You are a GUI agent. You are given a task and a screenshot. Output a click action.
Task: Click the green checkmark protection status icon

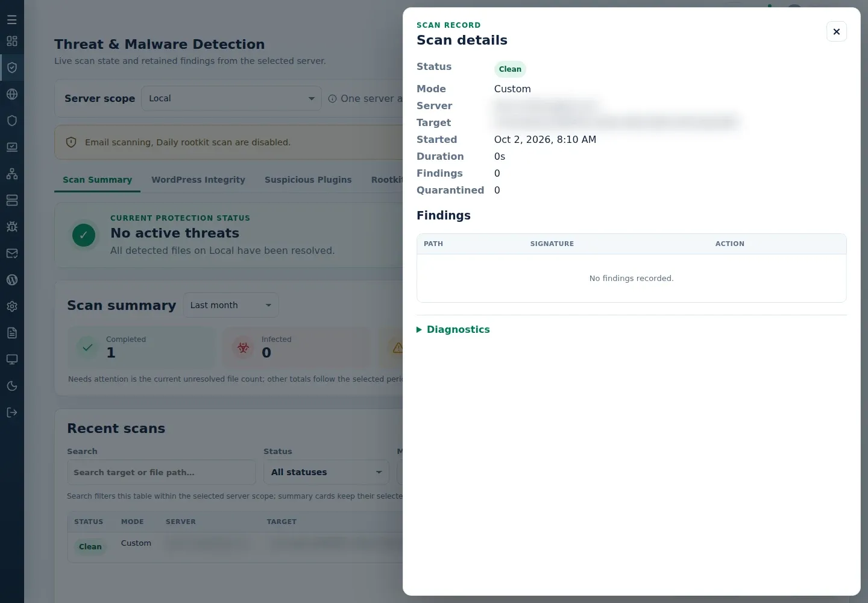click(x=84, y=235)
